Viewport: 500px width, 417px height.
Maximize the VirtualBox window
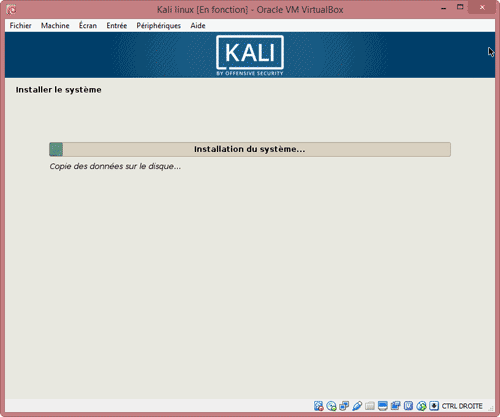pyautogui.click(x=460, y=7)
